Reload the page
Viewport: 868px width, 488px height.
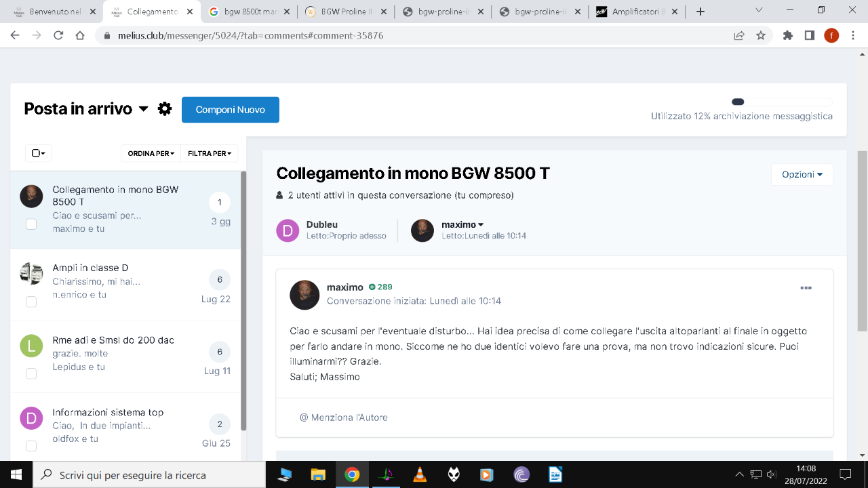point(58,35)
